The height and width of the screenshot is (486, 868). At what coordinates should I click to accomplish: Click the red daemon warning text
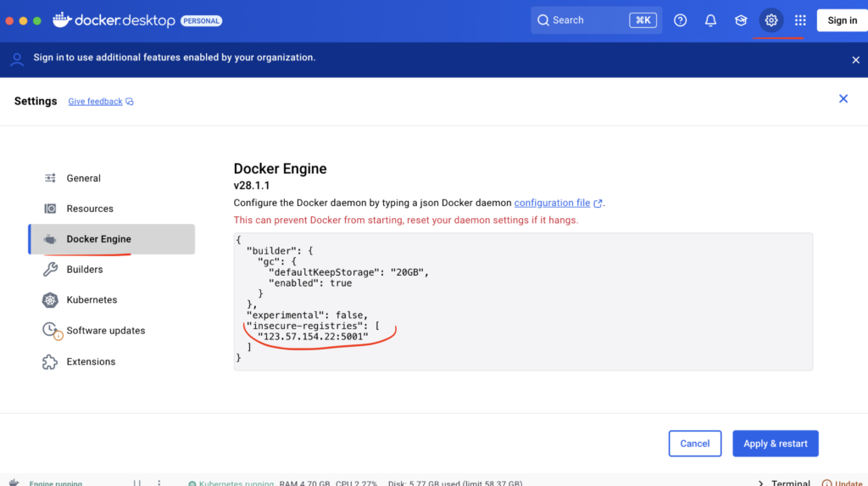coord(406,220)
